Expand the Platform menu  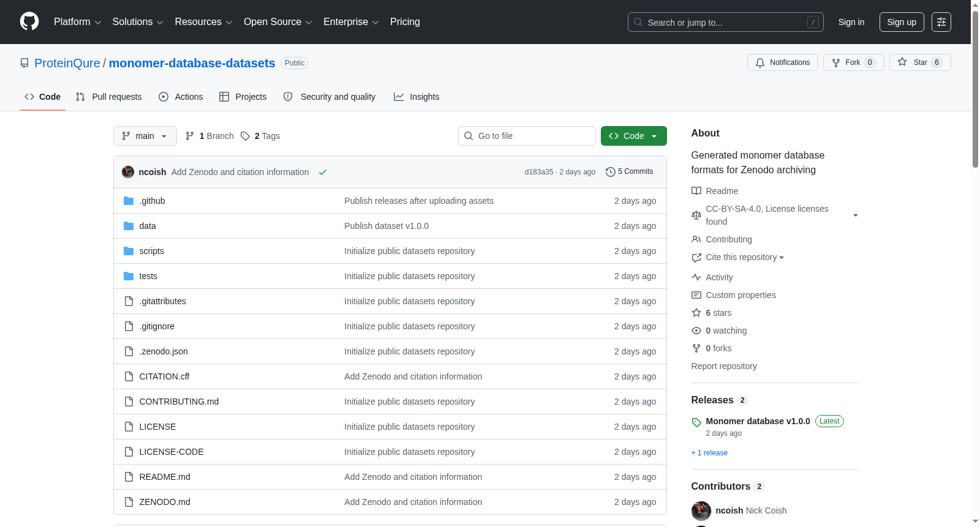78,22
